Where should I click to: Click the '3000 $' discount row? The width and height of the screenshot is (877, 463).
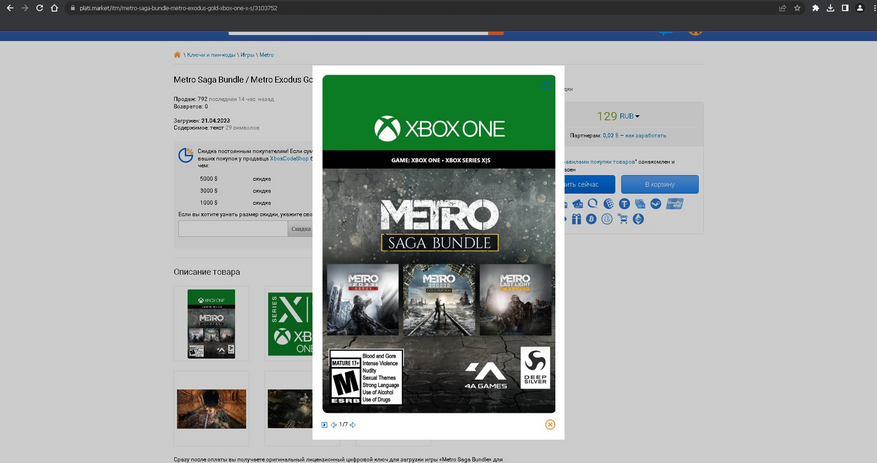[x=236, y=191]
